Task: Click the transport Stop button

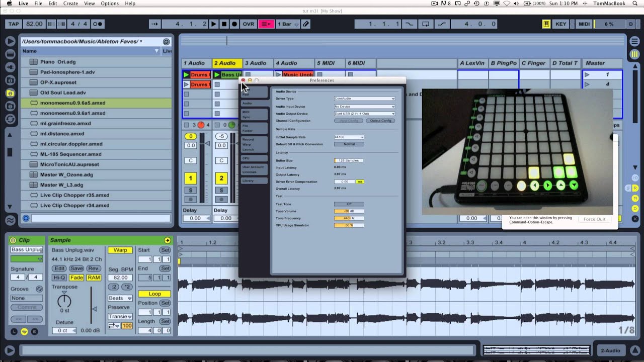Action: [x=224, y=24]
